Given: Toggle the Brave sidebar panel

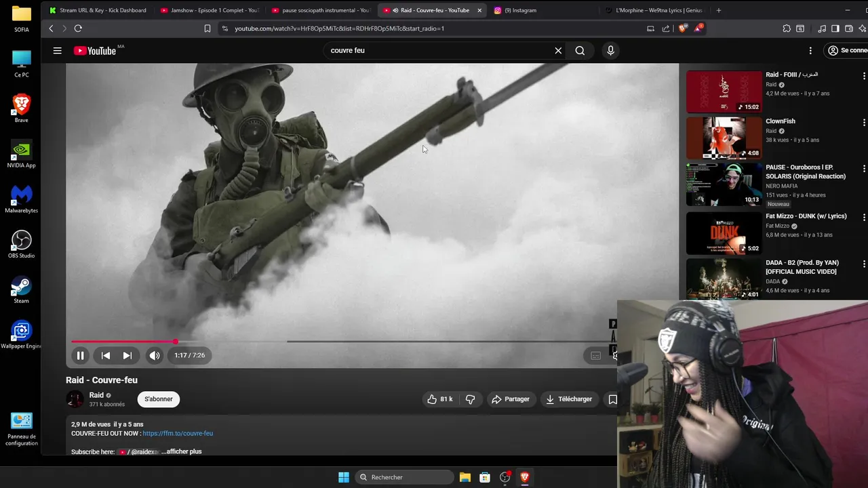Looking at the screenshot, I should point(835,28).
